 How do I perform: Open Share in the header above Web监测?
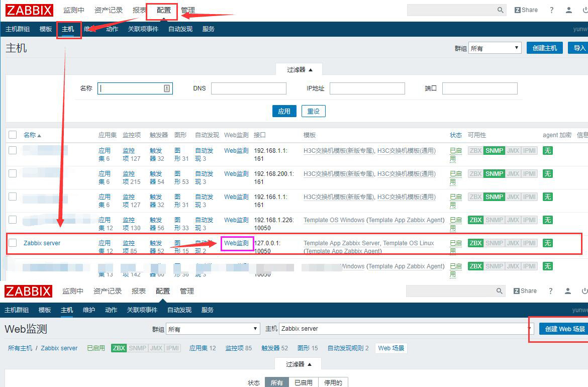pyautogui.click(x=525, y=291)
